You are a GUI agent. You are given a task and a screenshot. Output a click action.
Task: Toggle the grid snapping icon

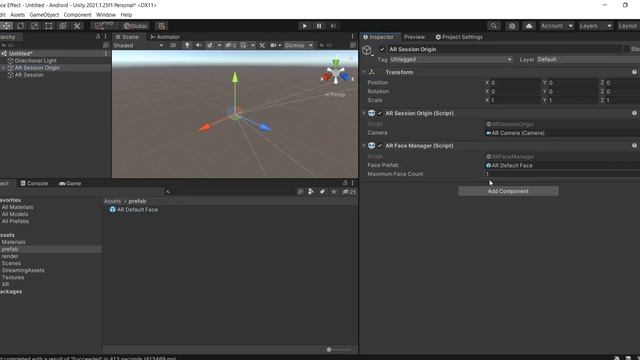(162, 26)
